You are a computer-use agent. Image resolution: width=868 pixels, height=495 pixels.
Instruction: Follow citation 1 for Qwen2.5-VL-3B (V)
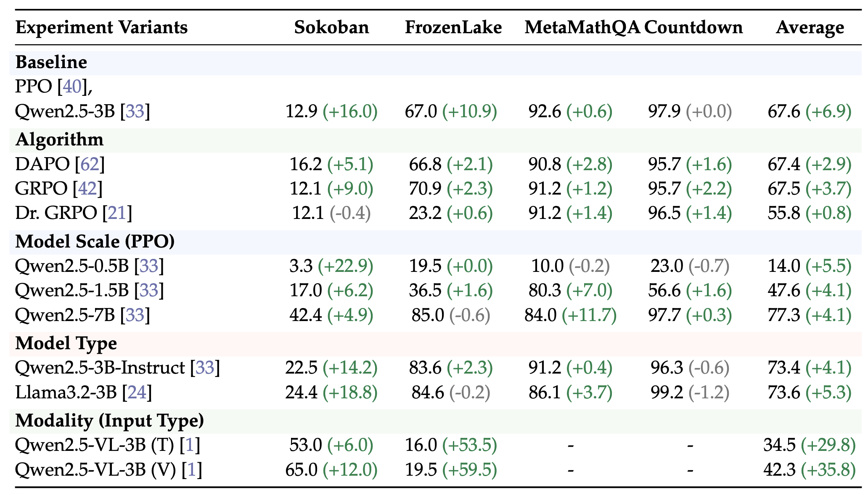point(192,470)
